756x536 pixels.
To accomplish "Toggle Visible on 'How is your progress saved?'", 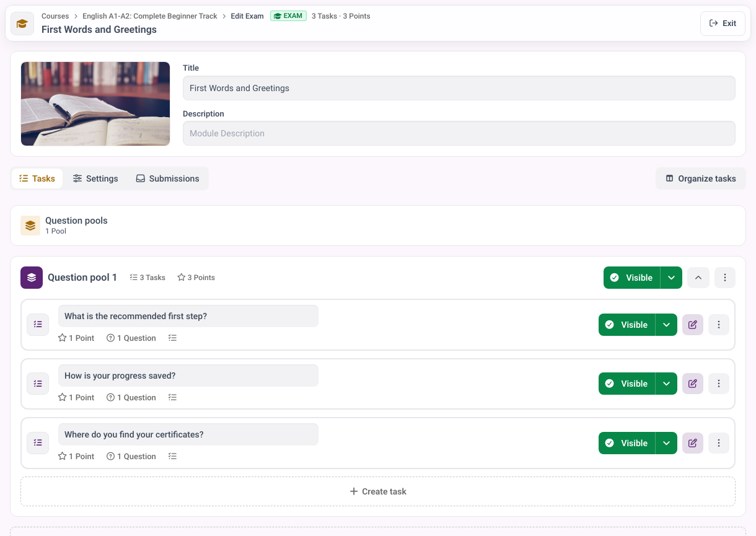I will [626, 384].
